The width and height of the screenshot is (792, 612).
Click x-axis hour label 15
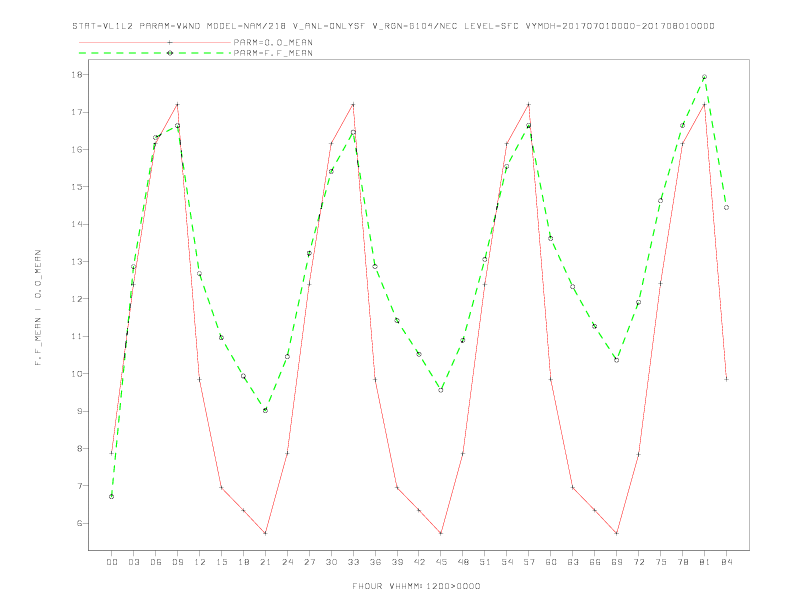221,562
